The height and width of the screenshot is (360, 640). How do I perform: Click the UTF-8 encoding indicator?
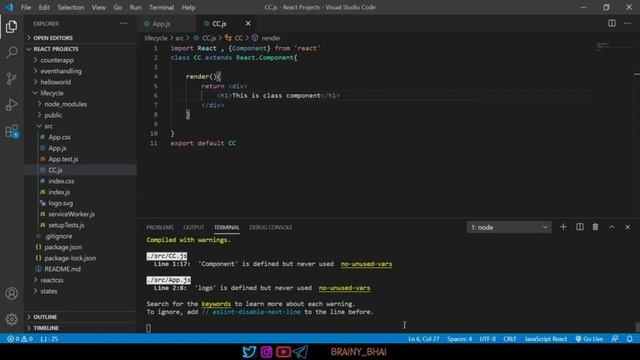click(487, 339)
